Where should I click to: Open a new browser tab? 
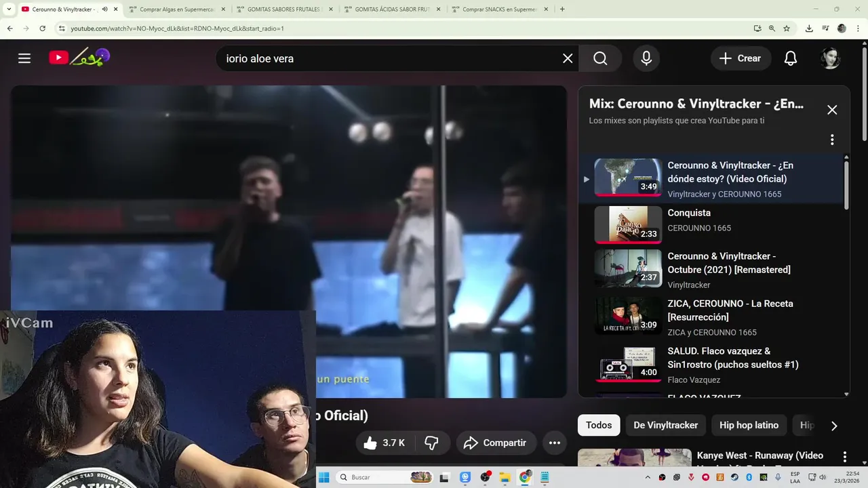(x=562, y=9)
